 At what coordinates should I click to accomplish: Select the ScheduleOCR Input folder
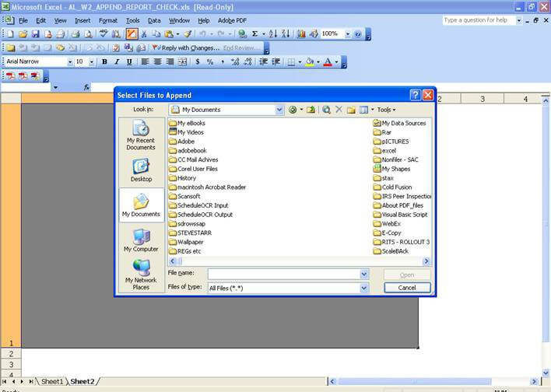[x=198, y=205]
